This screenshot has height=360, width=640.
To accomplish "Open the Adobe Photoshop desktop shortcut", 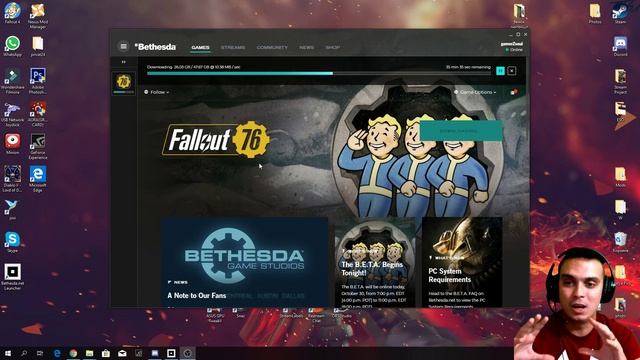I will [38, 81].
